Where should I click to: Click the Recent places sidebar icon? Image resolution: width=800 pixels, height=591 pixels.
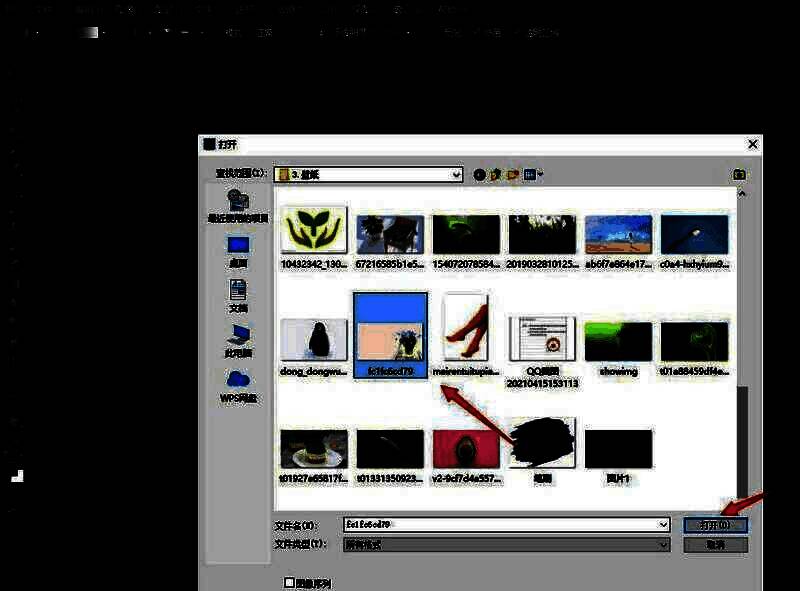pos(238,203)
